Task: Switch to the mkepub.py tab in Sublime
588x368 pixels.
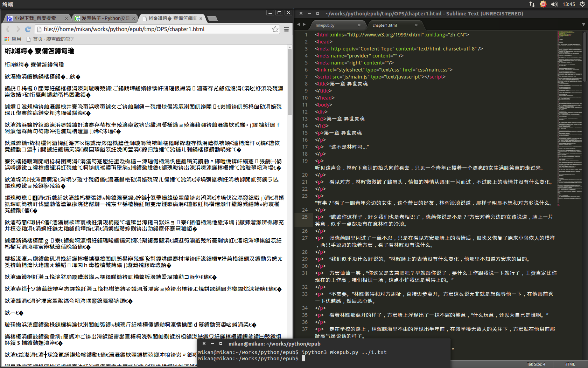Action: click(325, 25)
